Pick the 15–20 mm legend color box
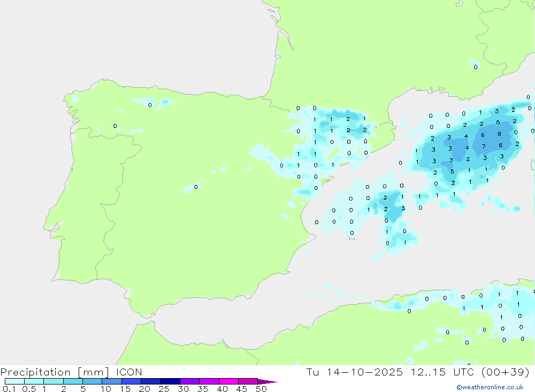The width and height of the screenshot is (535, 392). (x=132, y=381)
